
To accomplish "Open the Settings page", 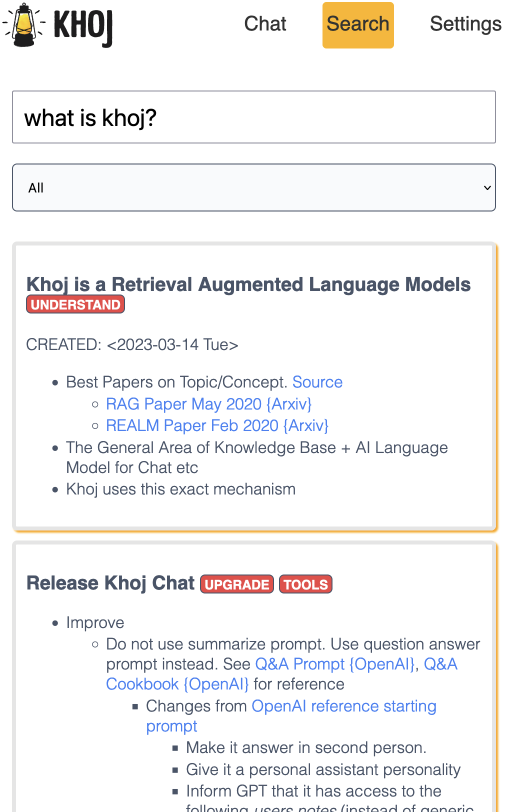I will click(x=465, y=24).
